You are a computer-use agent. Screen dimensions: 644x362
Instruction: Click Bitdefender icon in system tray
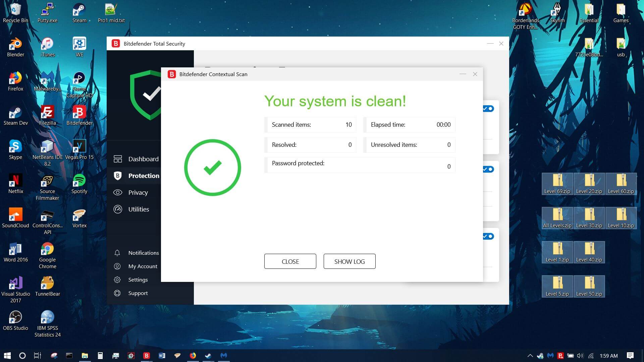(x=560, y=356)
